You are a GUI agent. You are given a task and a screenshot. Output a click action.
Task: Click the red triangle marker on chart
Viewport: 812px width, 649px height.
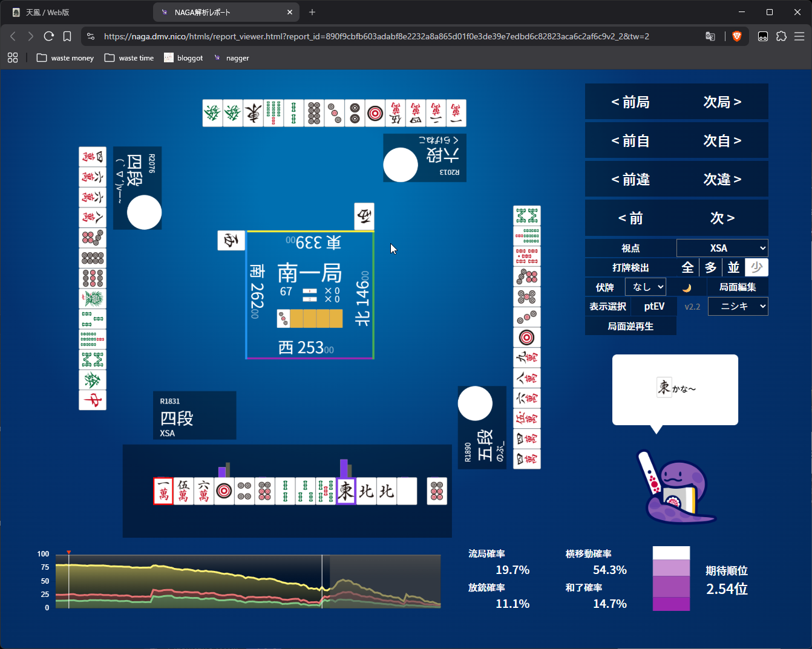click(x=69, y=552)
